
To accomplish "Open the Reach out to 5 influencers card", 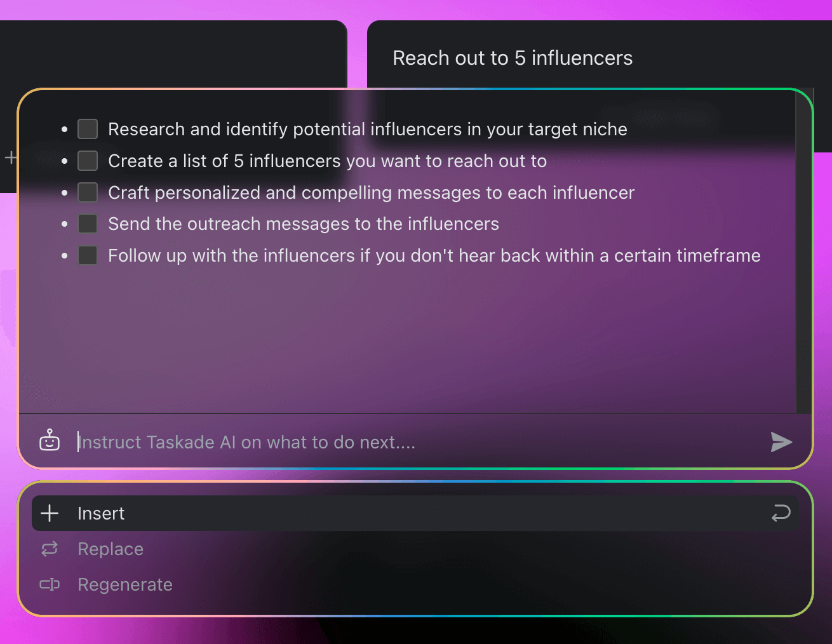I will [512, 58].
